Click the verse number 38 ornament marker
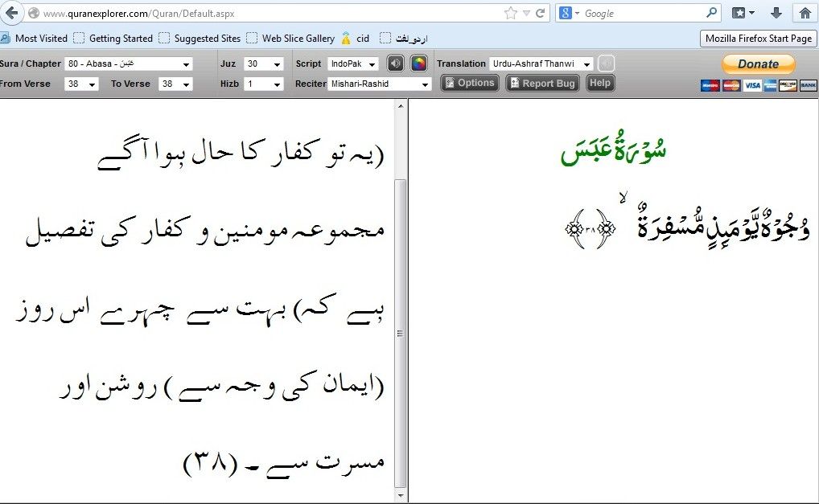The height and width of the screenshot is (504, 819). 591,228
